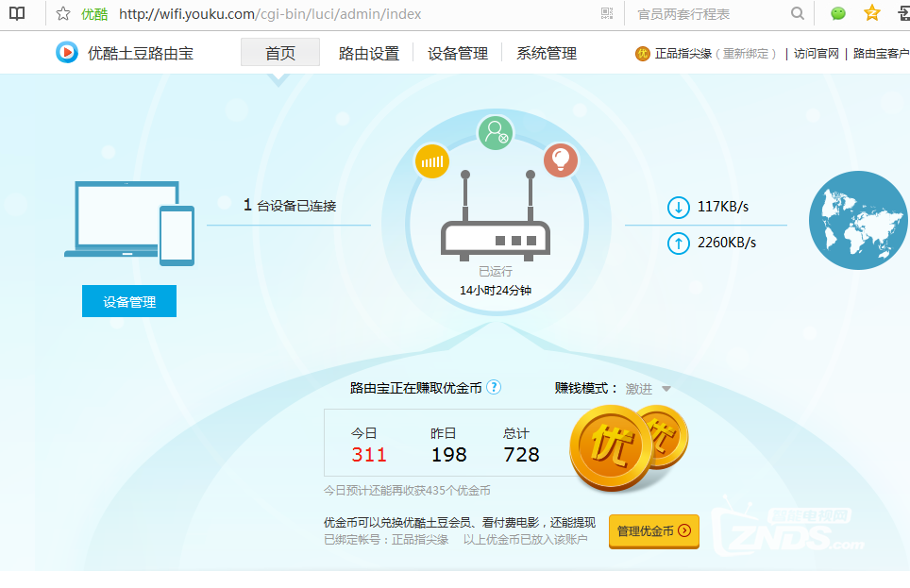Click the Youku Tudou router logo

tap(67, 53)
